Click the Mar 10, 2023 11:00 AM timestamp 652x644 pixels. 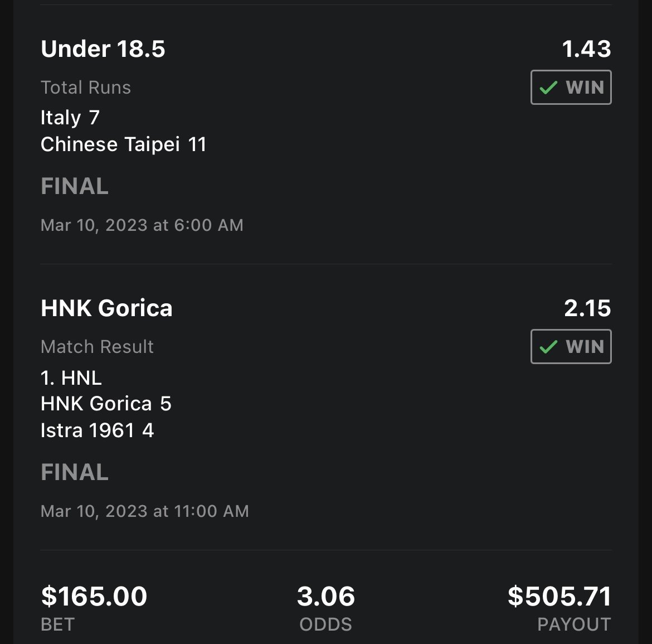(145, 511)
